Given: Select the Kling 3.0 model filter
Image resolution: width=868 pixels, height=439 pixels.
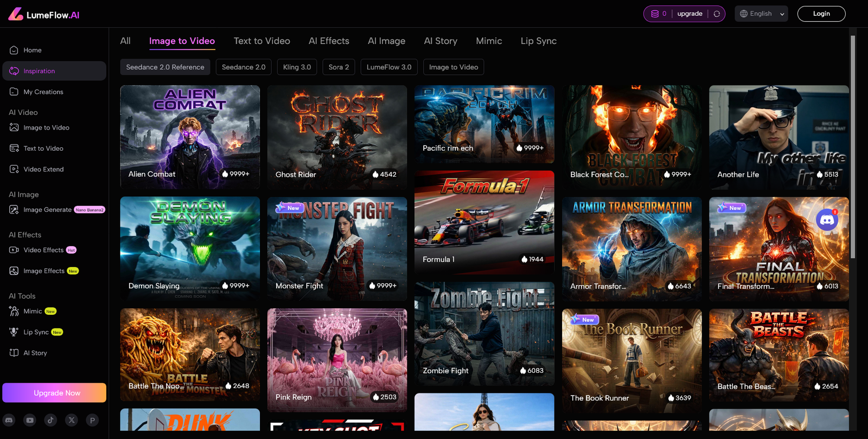Looking at the screenshot, I should tap(297, 67).
